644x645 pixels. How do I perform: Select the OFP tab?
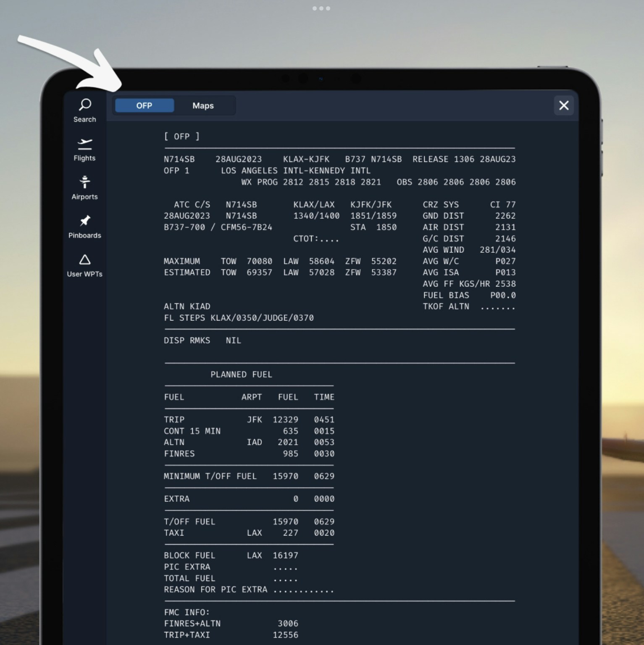pyautogui.click(x=144, y=106)
